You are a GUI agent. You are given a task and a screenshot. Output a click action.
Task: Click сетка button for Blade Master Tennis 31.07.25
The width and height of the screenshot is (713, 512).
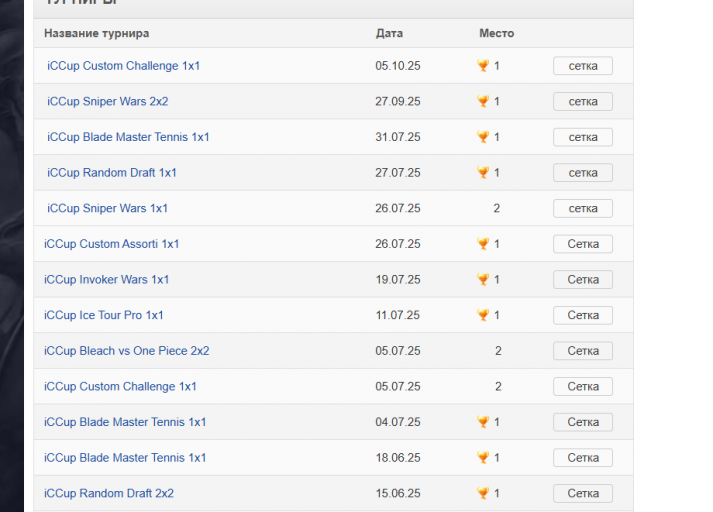pos(582,137)
